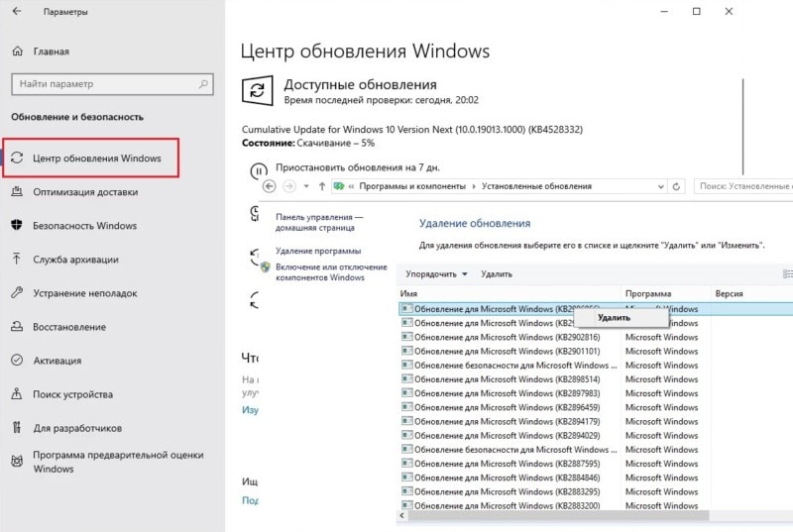
Task: Click the Explorer forward navigation arrow
Action: tap(289, 186)
